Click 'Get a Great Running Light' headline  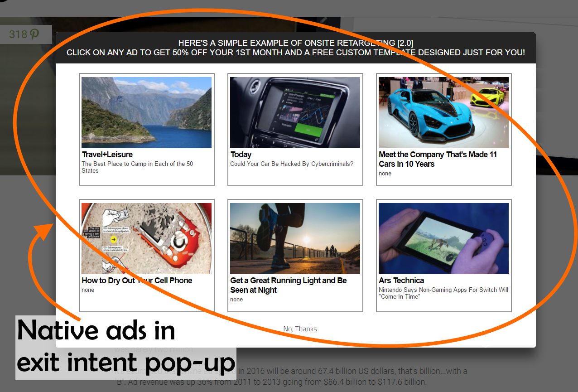point(288,285)
